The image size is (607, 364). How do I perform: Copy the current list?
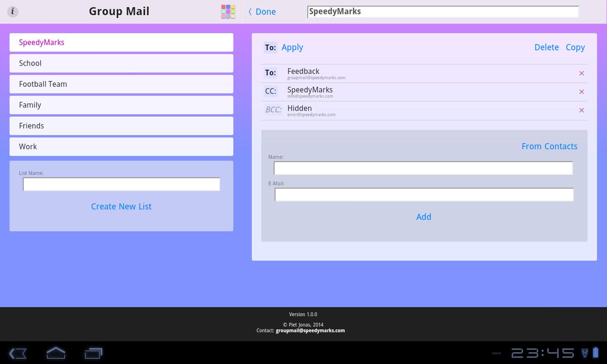coord(575,47)
